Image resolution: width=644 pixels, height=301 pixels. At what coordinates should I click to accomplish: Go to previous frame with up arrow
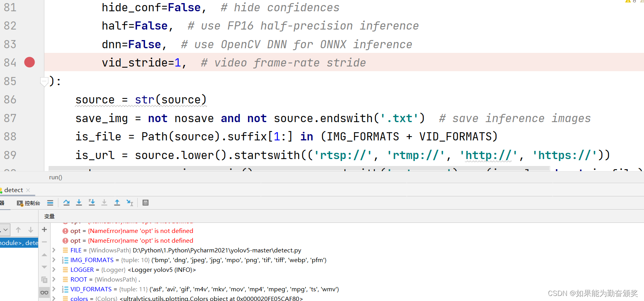tap(18, 230)
